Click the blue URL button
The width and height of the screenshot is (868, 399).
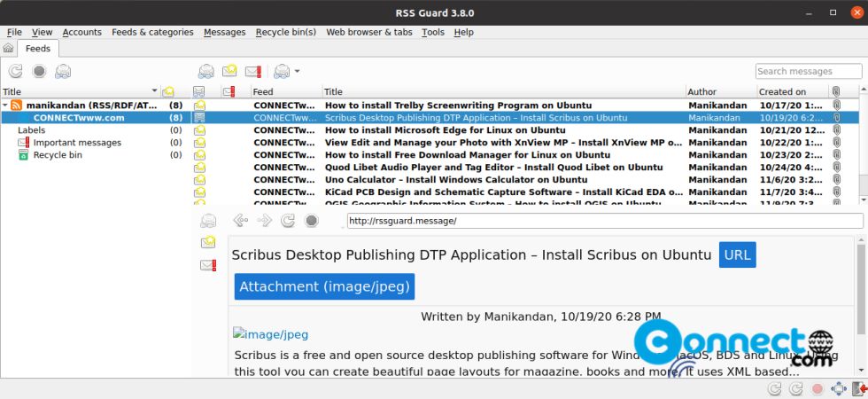tap(737, 255)
